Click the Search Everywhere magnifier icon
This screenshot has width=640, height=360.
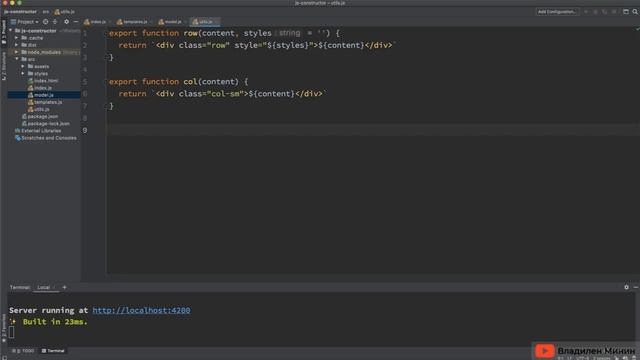click(635, 12)
